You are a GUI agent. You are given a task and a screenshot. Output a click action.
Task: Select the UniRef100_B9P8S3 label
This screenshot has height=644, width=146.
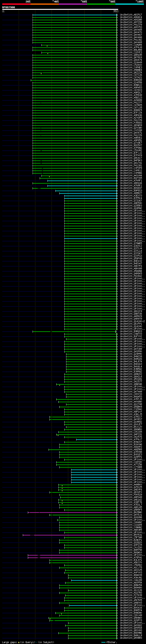(x=131, y=191)
